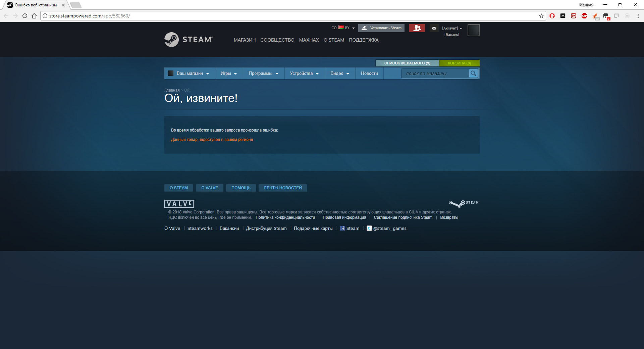Viewport: 644px width, 349px height.
Task: Click the Steam pipe logo in footer
Action: click(464, 203)
